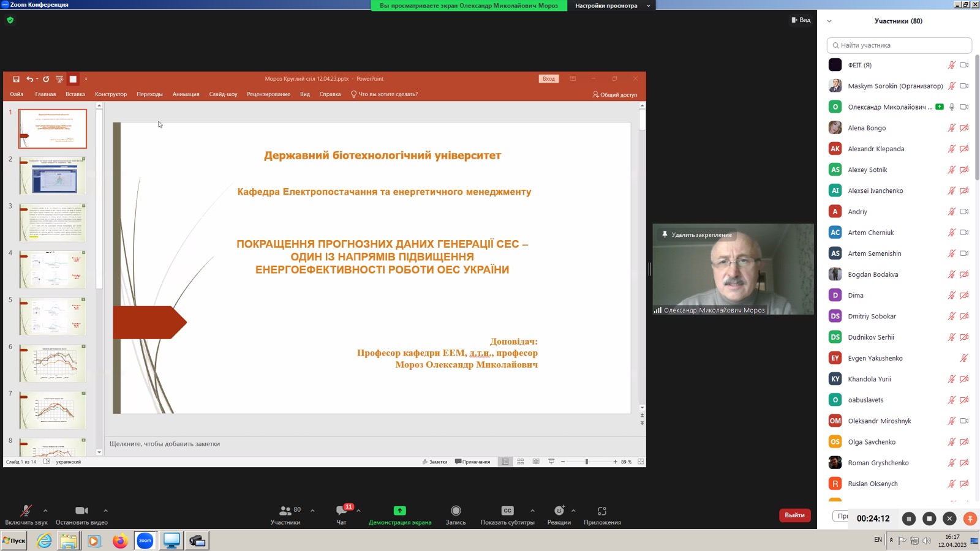Click the Record (Запись) icon
Image resolution: width=980 pixels, height=551 pixels.
pos(456,511)
